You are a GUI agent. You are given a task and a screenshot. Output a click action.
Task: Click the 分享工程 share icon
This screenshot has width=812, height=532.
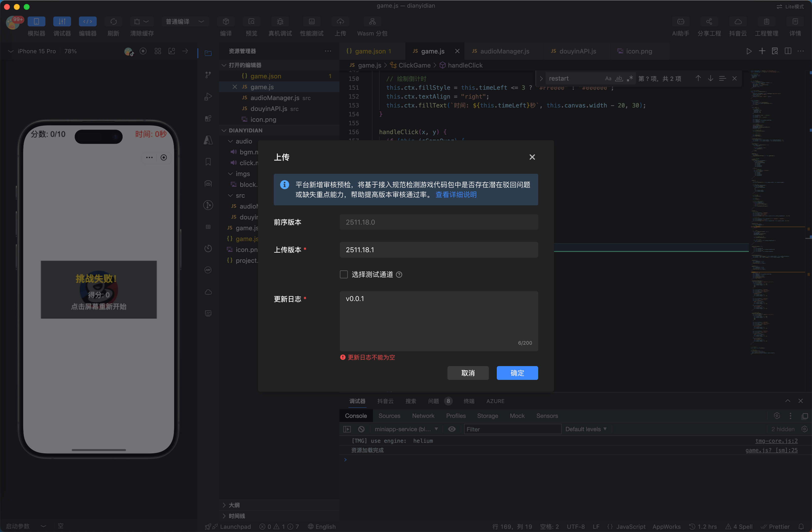pyautogui.click(x=709, y=22)
